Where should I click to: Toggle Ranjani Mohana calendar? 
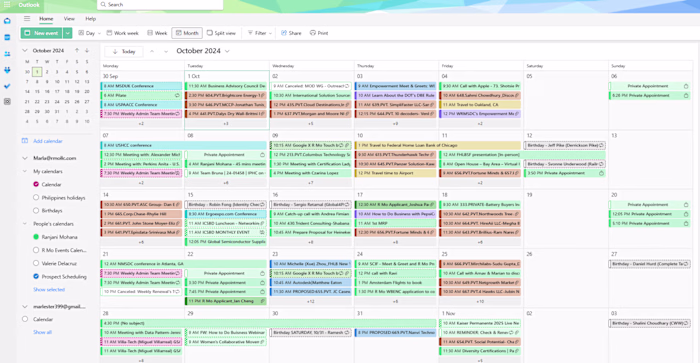click(x=36, y=237)
